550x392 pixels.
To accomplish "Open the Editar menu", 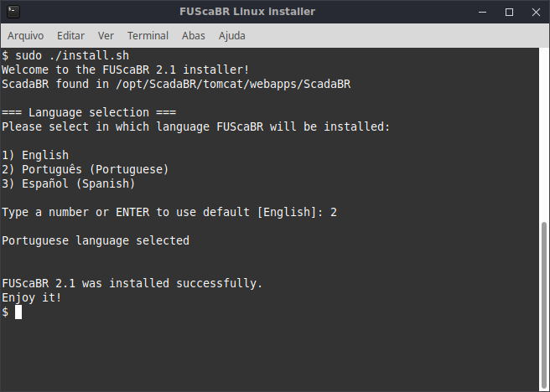I will [x=71, y=36].
